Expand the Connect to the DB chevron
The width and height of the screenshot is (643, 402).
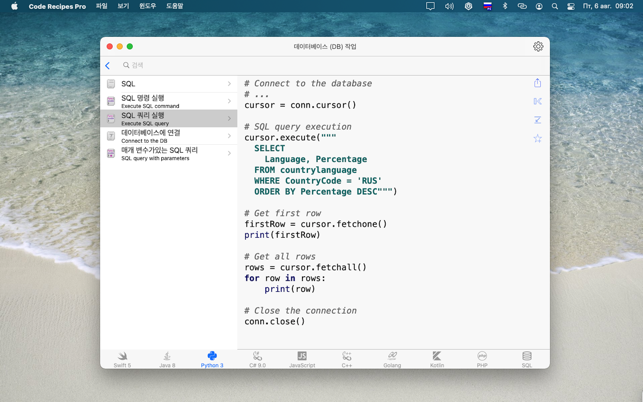(x=229, y=136)
